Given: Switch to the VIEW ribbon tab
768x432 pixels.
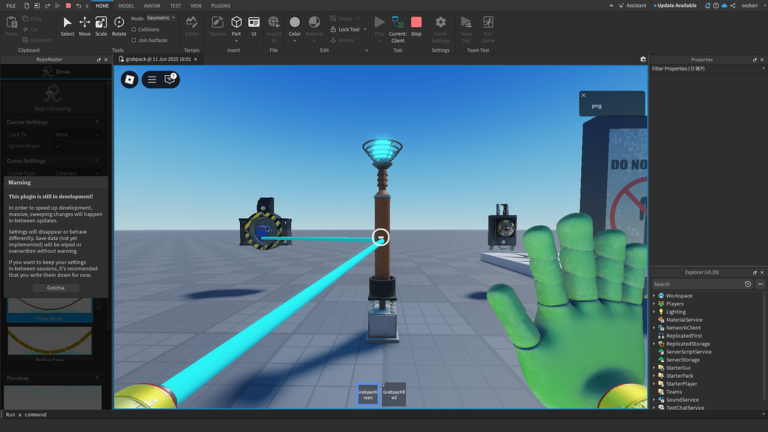Looking at the screenshot, I should pos(196,5).
